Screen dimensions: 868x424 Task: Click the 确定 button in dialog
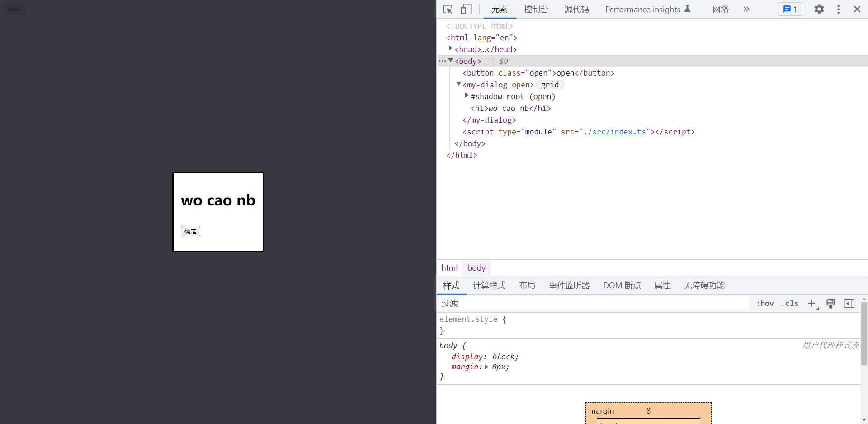pyautogui.click(x=190, y=231)
